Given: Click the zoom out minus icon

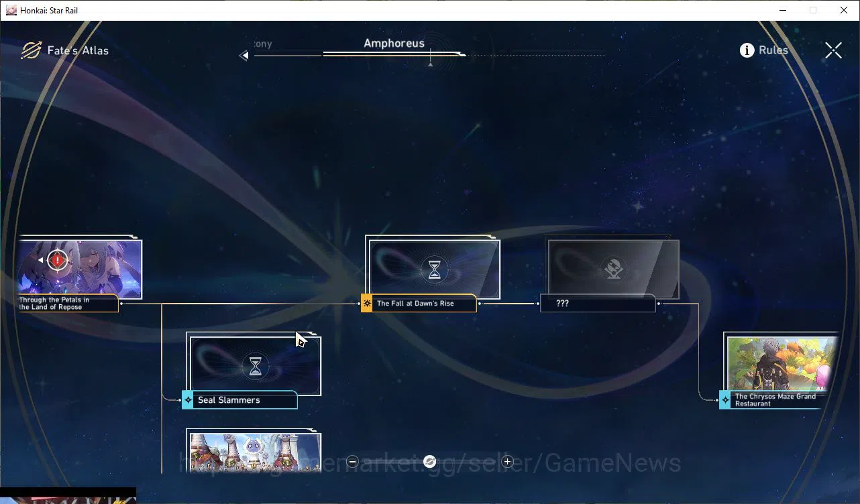Looking at the screenshot, I should 353,461.
